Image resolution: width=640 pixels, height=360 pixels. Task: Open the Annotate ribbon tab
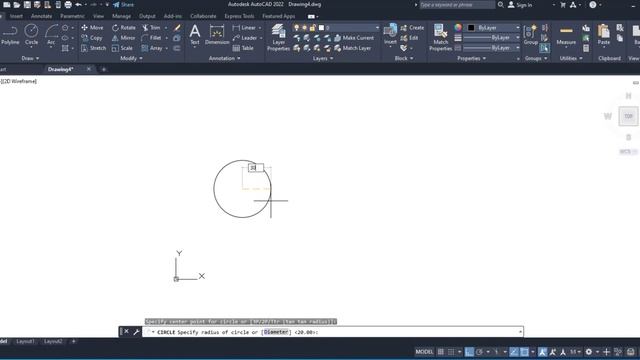(42, 16)
